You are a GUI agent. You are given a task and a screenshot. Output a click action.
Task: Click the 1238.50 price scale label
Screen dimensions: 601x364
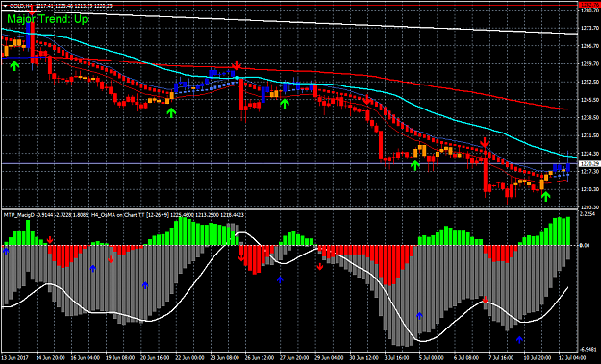pyautogui.click(x=588, y=118)
